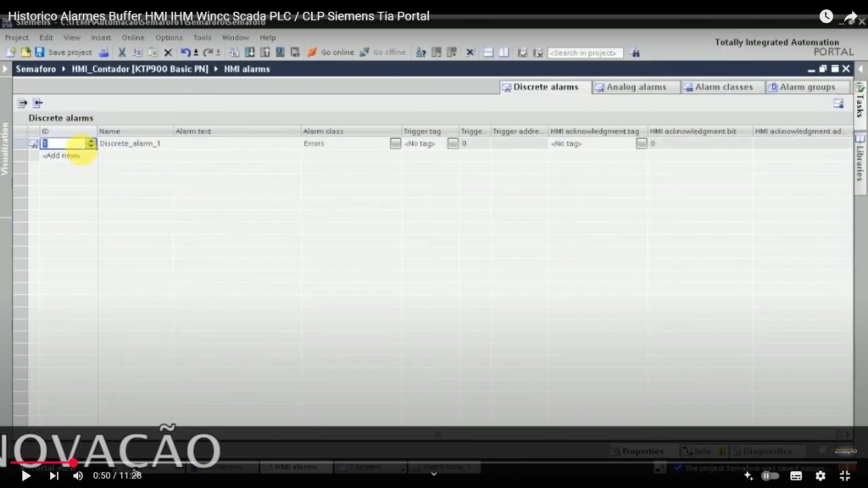Screen dimensions: 868x488
Task: Switch to the Discrete alarms tab
Action: coord(545,87)
